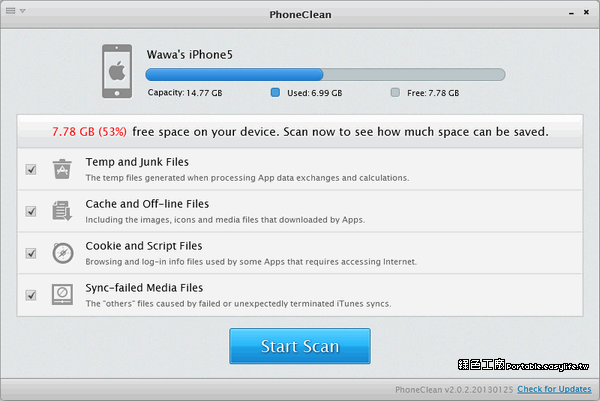Click the "Sync-failed Media Files" title
Viewport: 600px width, 401px height.
click(144, 287)
